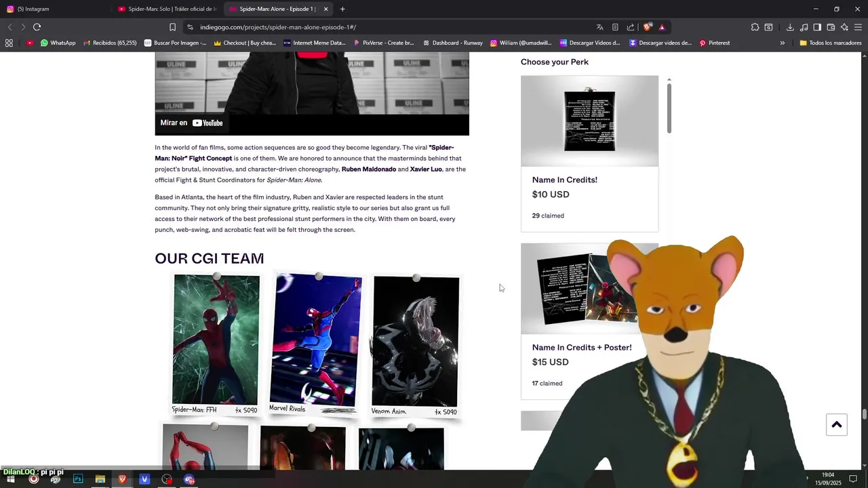The image size is (868, 488).
Task: Reload the Indiegogo page
Action: point(37,27)
